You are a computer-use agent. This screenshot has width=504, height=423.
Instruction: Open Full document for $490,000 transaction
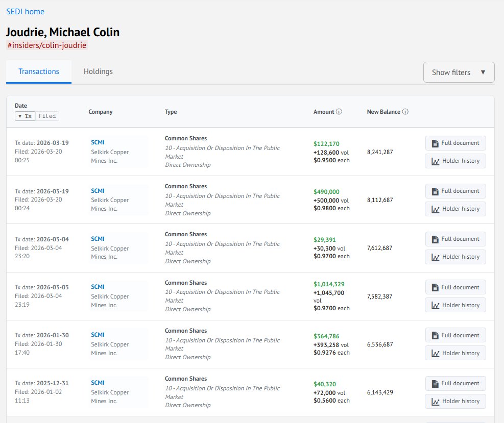coord(455,191)
